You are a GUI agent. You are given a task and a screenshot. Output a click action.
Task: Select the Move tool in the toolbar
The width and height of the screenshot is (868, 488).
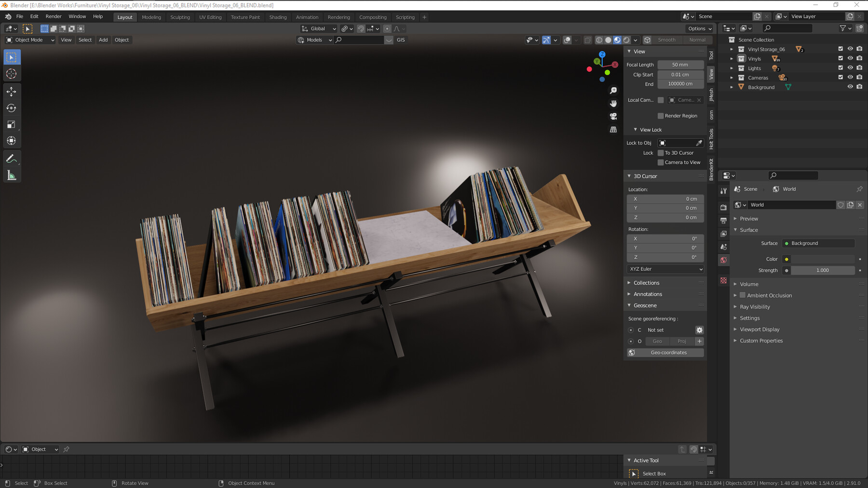tap(12, 92)
